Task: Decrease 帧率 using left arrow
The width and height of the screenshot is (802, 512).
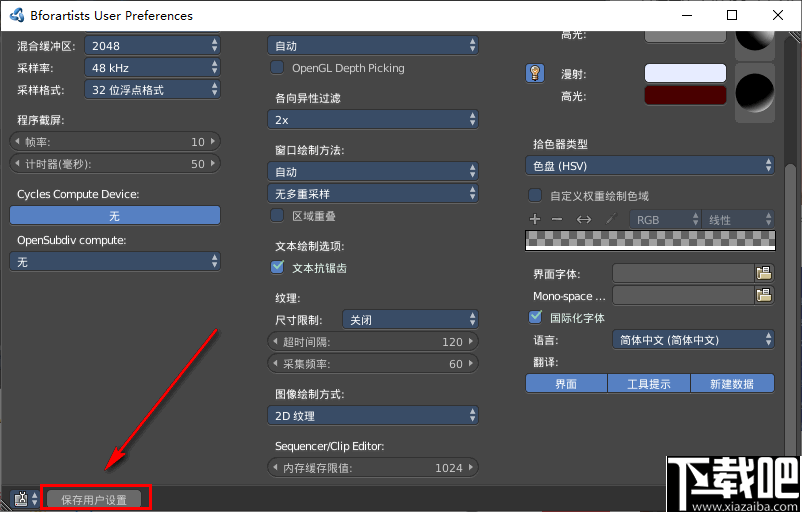Action: click(x=17, y=141)
